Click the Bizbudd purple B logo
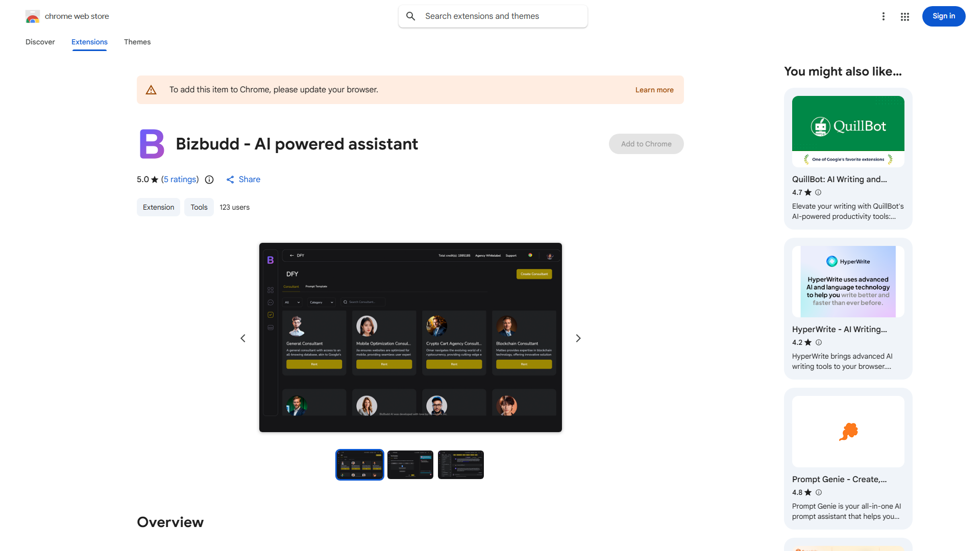The image size is (980, 551). point(152,144)
